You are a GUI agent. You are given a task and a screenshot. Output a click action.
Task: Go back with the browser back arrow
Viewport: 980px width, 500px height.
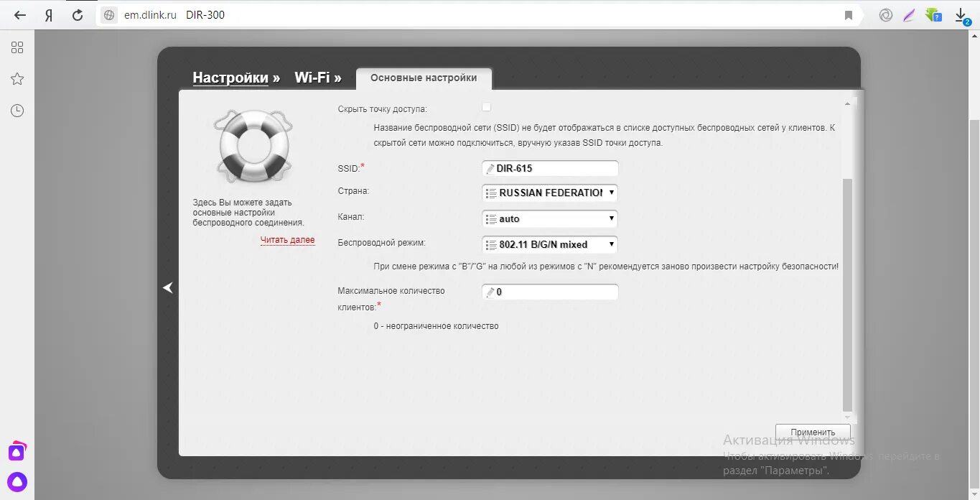coord(20,15)
